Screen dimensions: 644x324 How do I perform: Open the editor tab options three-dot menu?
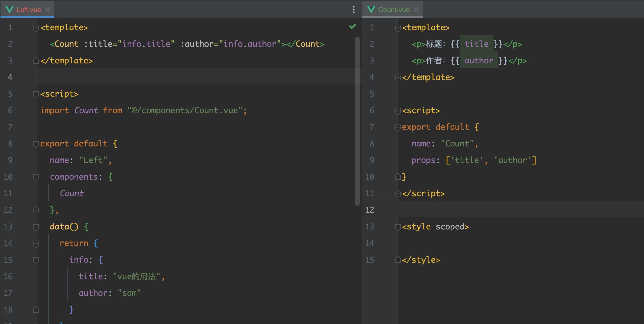pyautogui.click(x=353, y=10)
